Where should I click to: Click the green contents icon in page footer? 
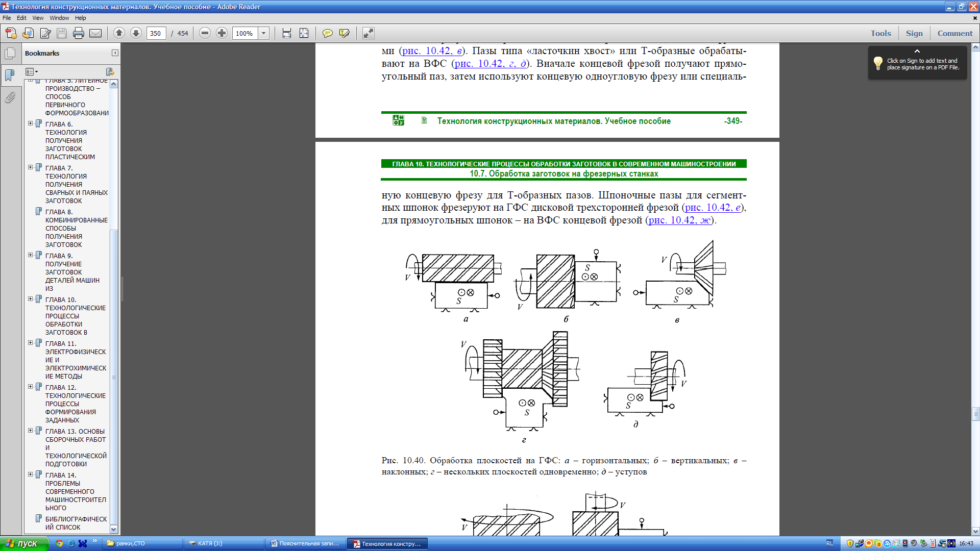click(x=398, y=120)
